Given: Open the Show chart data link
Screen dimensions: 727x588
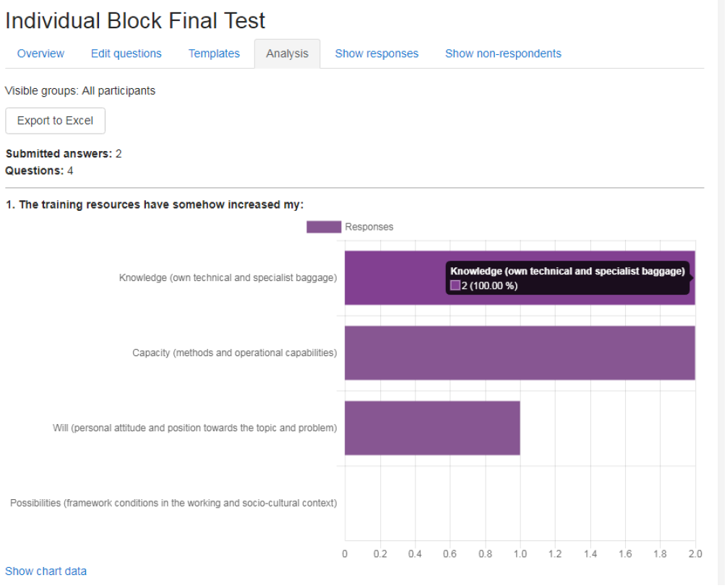Looking at the screenshot, I should [x=46, y=571].
